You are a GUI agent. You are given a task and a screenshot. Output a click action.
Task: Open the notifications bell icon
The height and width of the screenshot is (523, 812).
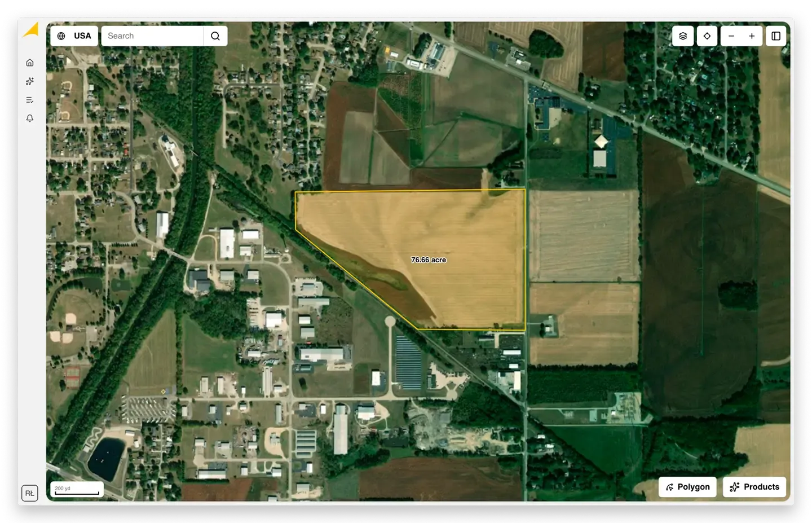30,118
